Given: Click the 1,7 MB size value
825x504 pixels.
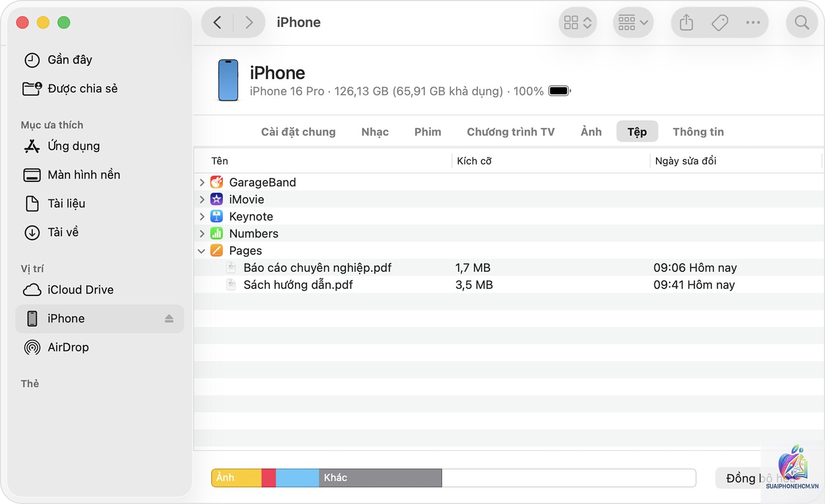Looking at the screenshot, I should pos(473,268).
